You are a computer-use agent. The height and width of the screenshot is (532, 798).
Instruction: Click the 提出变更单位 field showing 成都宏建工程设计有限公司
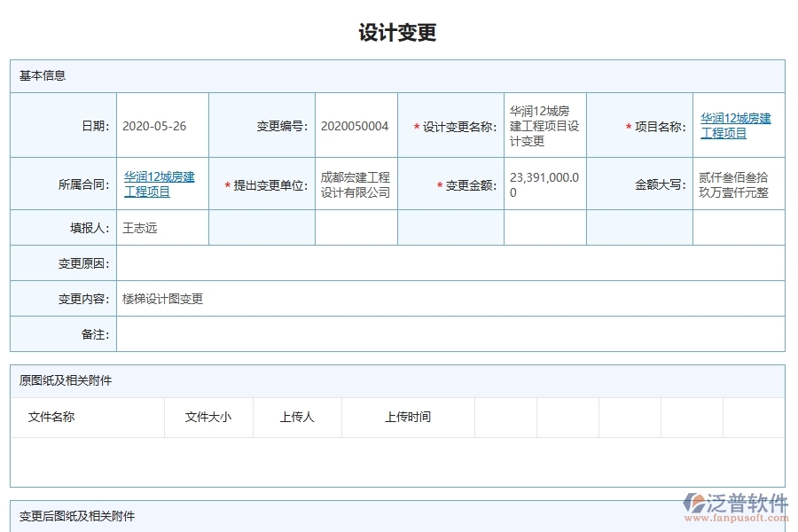pos(355,183)
